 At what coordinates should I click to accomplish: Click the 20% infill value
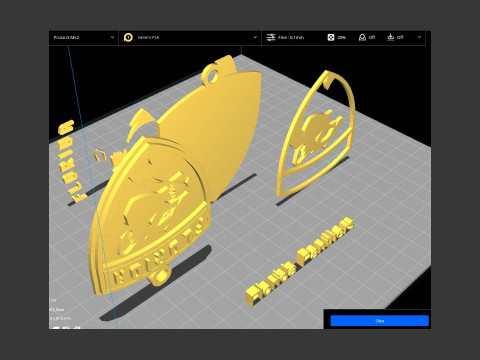pos(341,37)
